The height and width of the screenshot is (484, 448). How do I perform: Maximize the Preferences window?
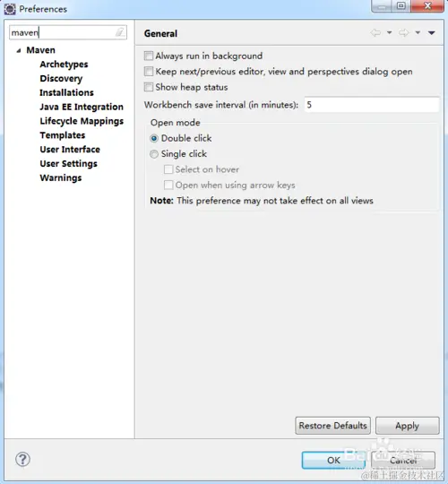pos(401,6)
